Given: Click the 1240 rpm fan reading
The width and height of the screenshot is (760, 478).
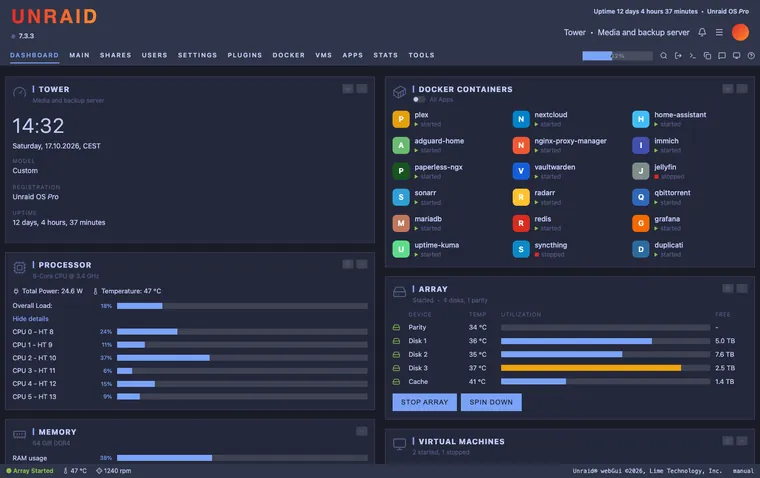Looking at the screenshot, I should point(117,471).
